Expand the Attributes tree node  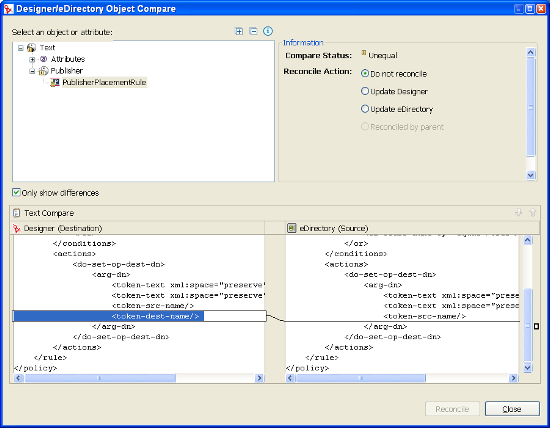tap(32, 59)
